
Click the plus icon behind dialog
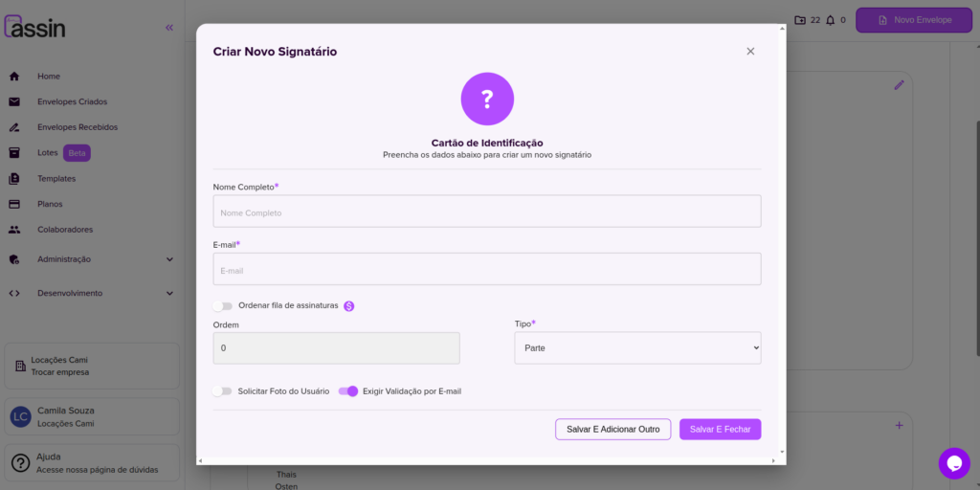[x=899, y=426]
